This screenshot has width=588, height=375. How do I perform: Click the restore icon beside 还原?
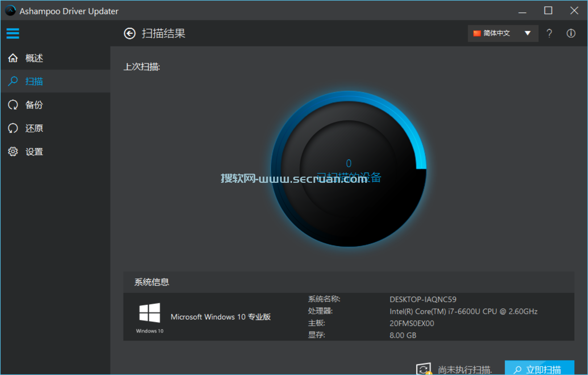pyautogui.click(x=13, y=128)
